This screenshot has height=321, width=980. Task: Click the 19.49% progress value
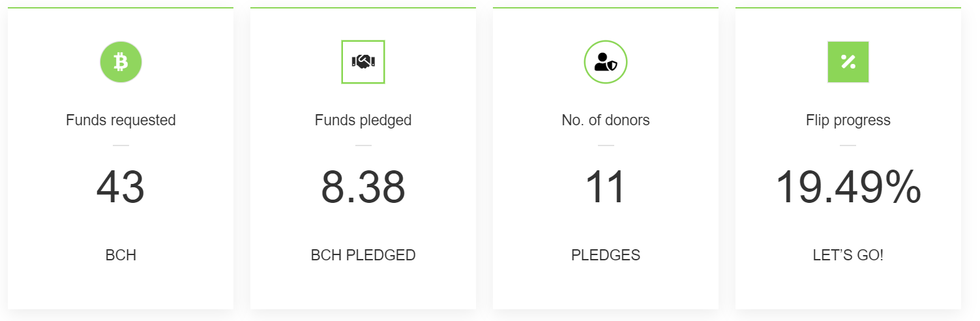tap(848, 188)
